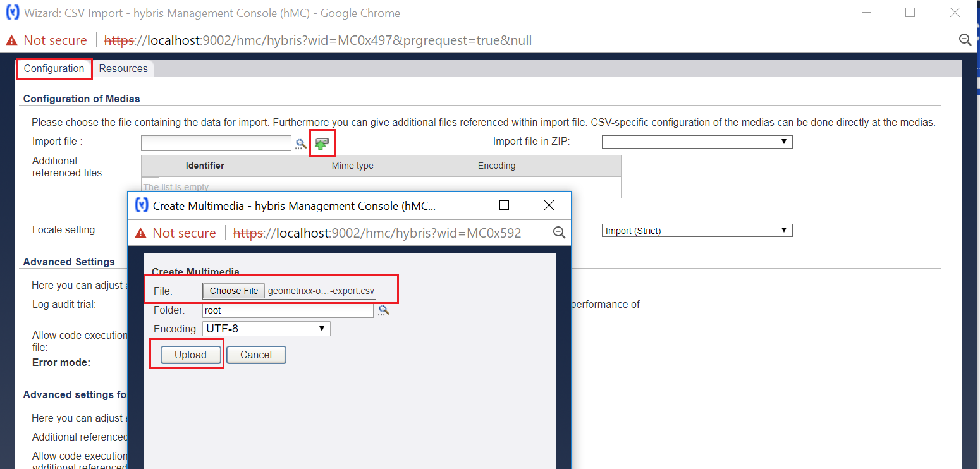Click the hybris logo in the main window title bar

tap(13, 12)
